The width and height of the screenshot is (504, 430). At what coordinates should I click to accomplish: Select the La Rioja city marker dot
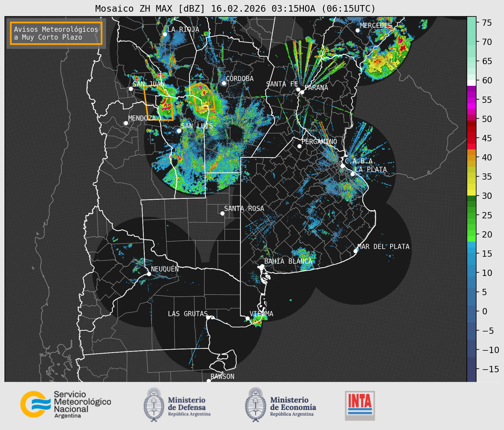(165, 34)
